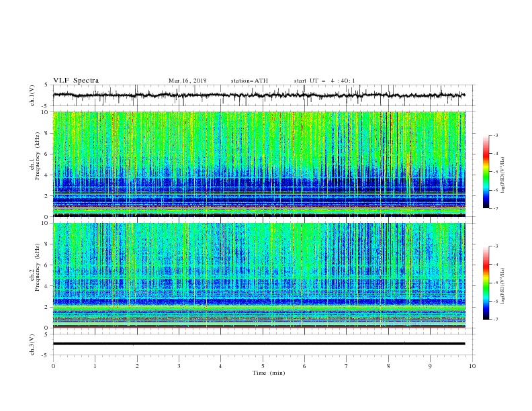The width and height of the screenshot is (532, 411).
Task: Click time axis tick label '3'
Action: [x=179, y=366]
